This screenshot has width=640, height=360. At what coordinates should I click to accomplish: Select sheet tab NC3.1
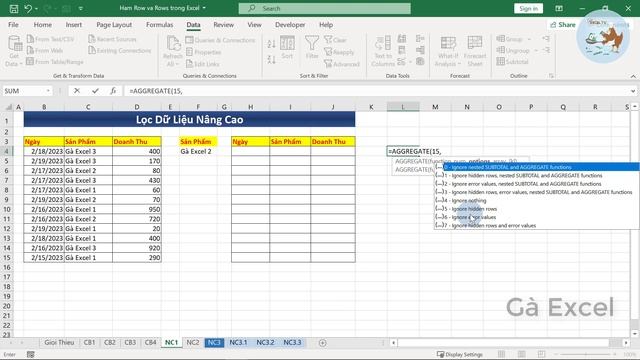tap(238, 342)
